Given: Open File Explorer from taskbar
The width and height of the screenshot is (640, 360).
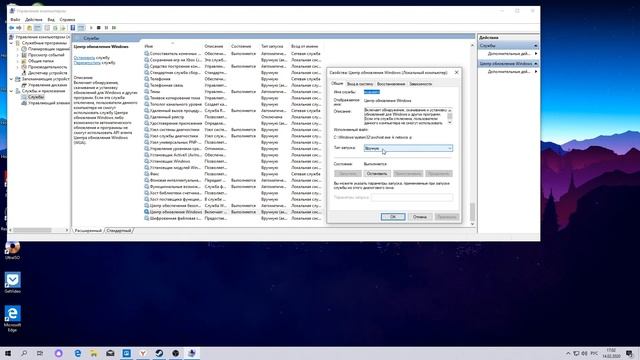Looking at the screenshot, I should (x=94, y=353).
